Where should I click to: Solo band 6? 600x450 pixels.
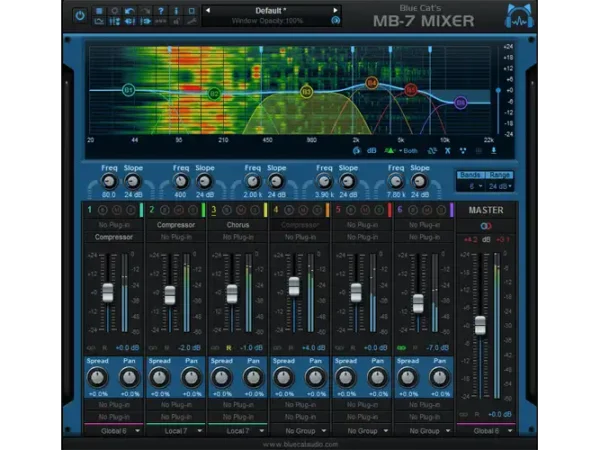click(441, 210)
